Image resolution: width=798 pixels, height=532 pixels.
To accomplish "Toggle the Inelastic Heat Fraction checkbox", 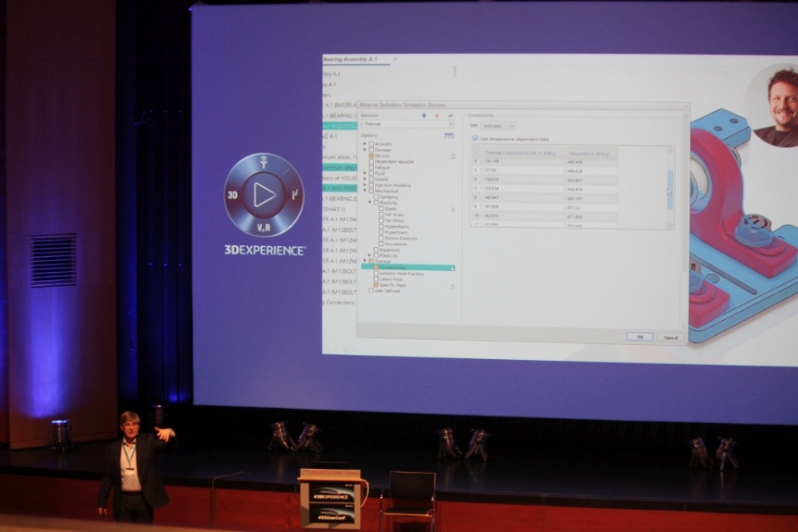I will 376,273.
